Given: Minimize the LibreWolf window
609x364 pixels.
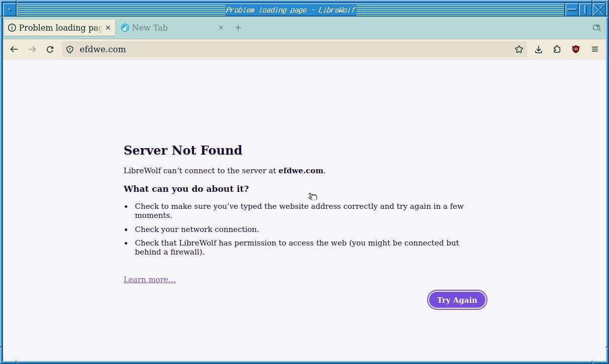Looking at the screenshot, I should click(x=572, y=10).
